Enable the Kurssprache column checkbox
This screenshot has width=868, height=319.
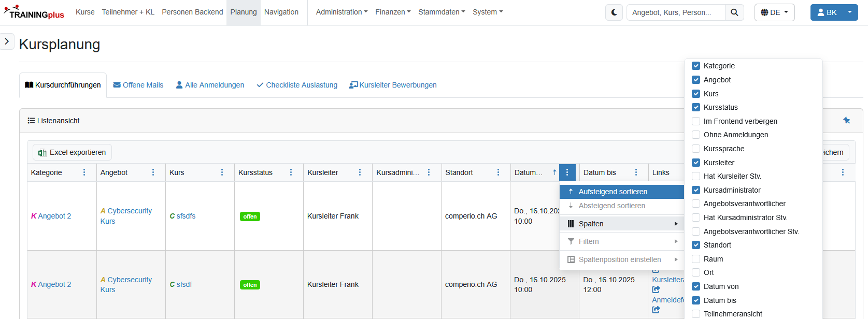point(696,149)
